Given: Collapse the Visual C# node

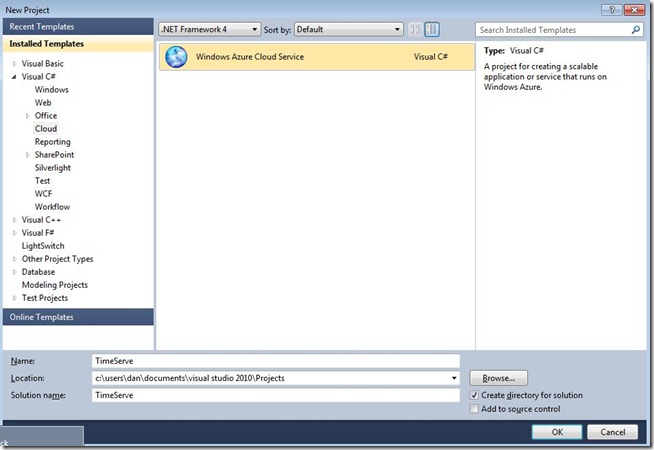Looking at the screenshot, I should pos(15,77).
